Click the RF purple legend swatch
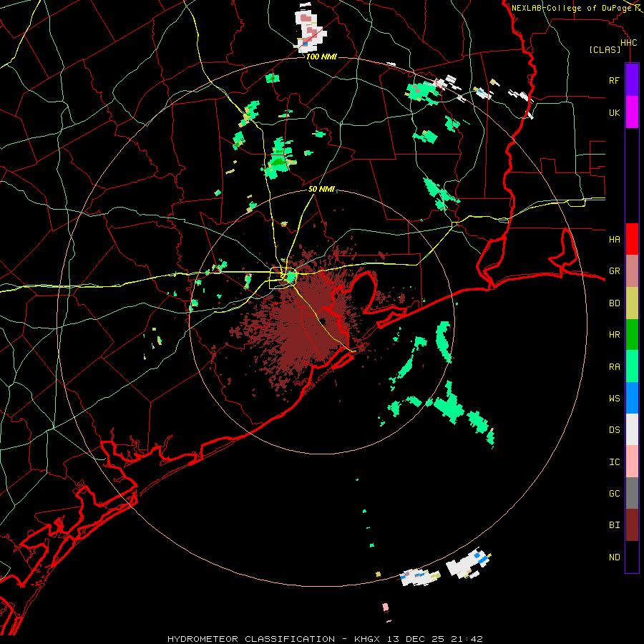 pyautogui.click(x=632, y=80)
